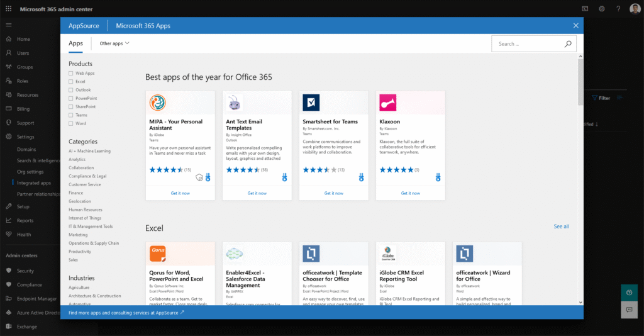Open Find more apps at AppSource link

pos(126,313)
